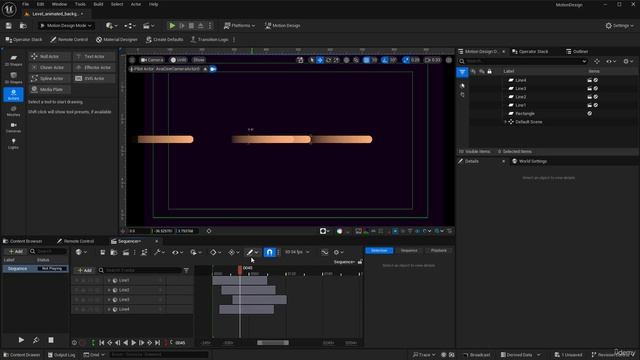Toggle the Line4 visibility icon in the outliner
The width and height of the screenshot is (640, 360).
coord(596,80)
